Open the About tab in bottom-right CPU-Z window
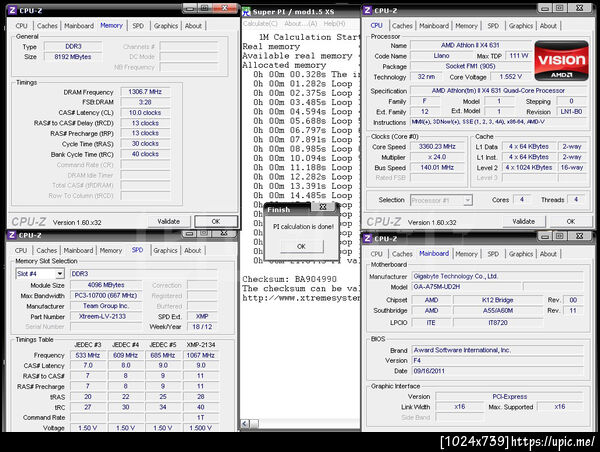This screenshot has width=600, height=452. point(548,254)
